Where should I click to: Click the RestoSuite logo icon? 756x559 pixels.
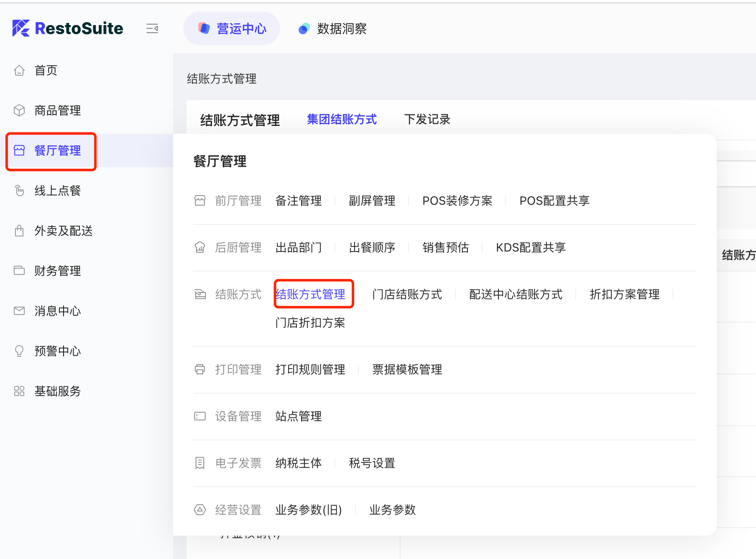coord(21,28)
